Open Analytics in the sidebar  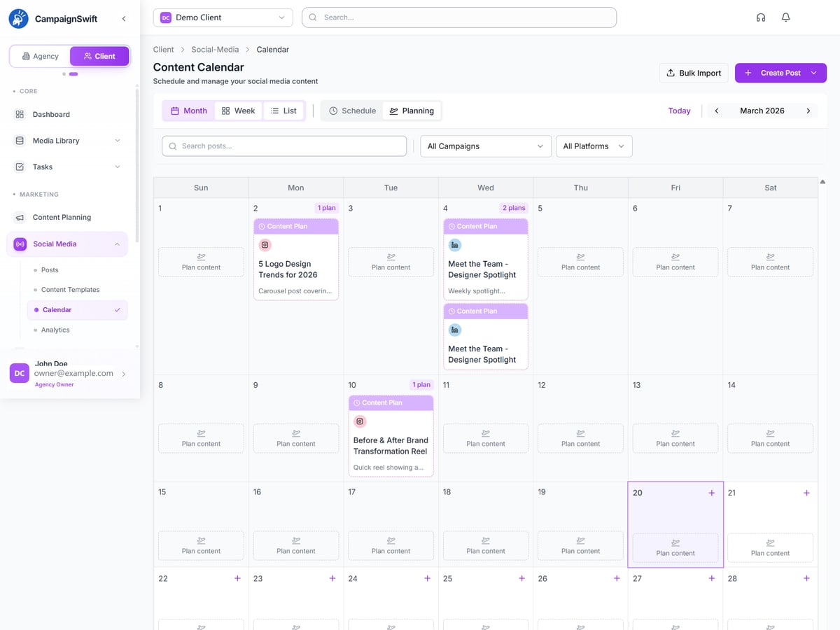[x=55, y=330]
